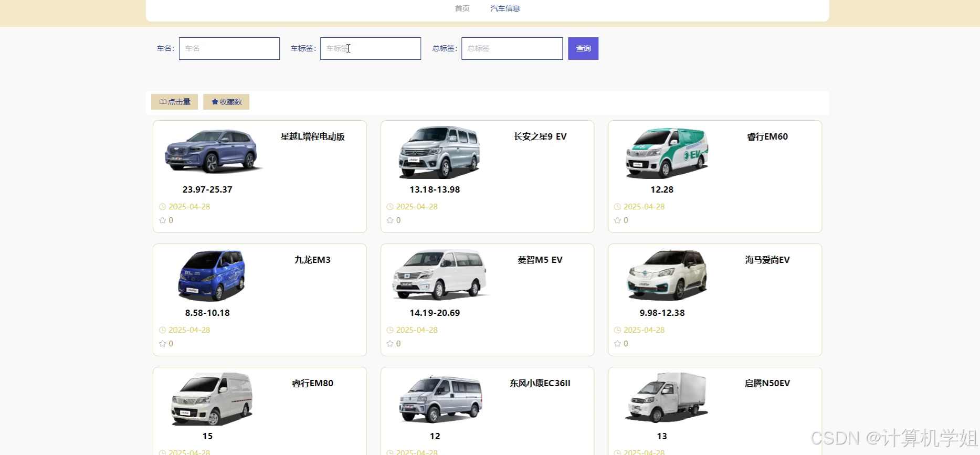The width and height of the screenshot is (980, 455).
Task: Click the 东风小康EC36II title
Action: point(540,383)
